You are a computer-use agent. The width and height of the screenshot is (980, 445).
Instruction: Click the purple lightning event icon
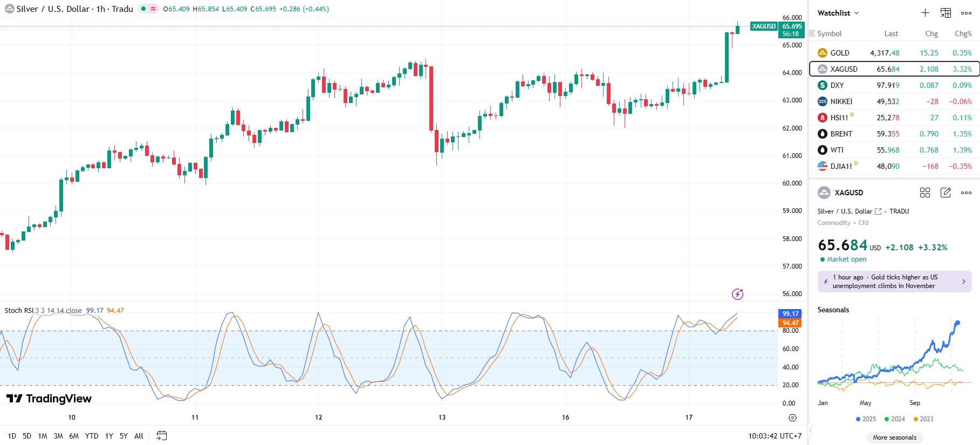tap(737, 294)
